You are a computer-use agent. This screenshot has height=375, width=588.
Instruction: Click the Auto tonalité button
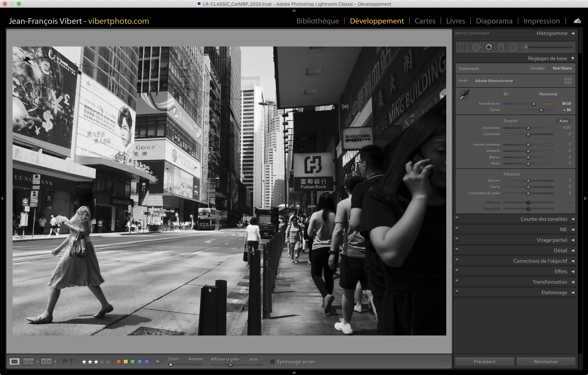(x=563, y=121)
